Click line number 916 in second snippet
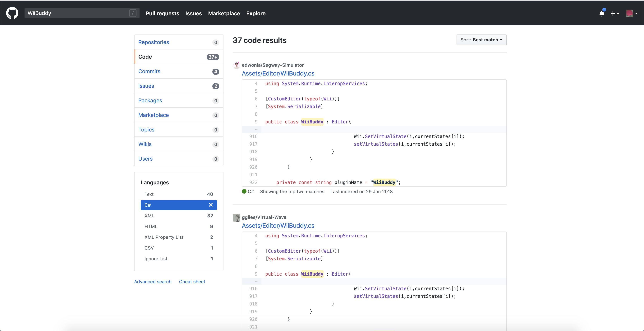 tap(253, 288)
